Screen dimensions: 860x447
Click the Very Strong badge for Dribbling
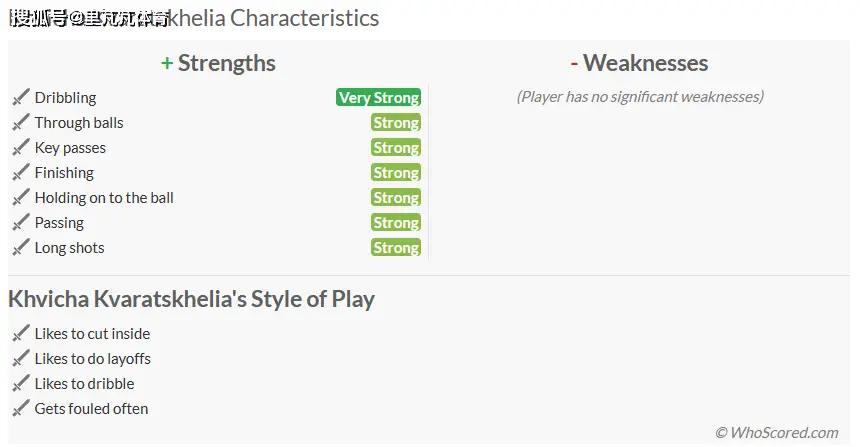click(378, 97)
